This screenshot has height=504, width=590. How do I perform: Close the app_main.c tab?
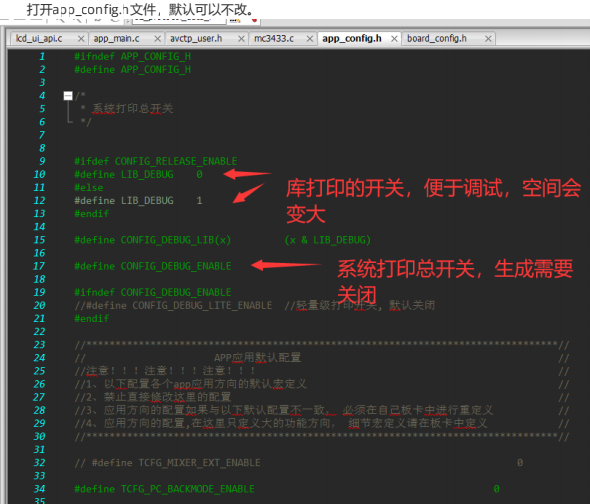[x=158, y=39]
